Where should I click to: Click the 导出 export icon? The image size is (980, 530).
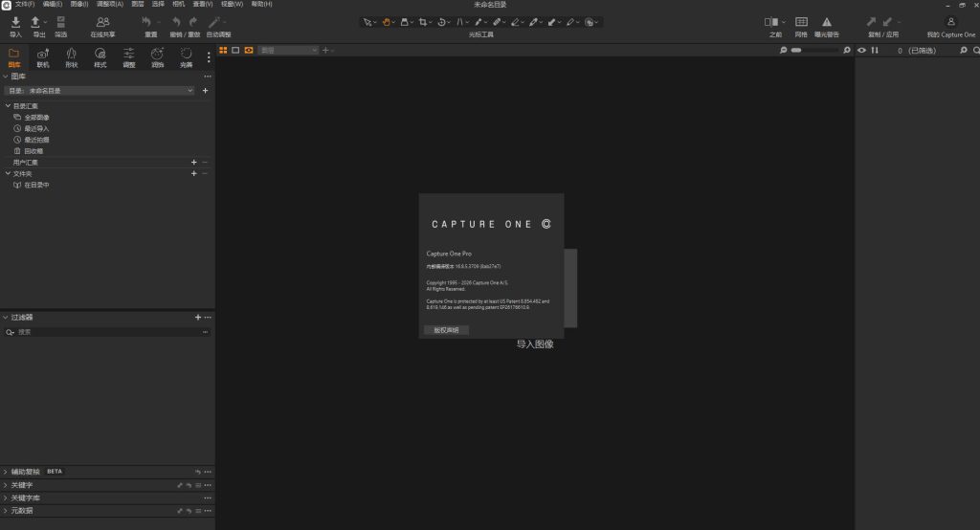tap(35, 23)
